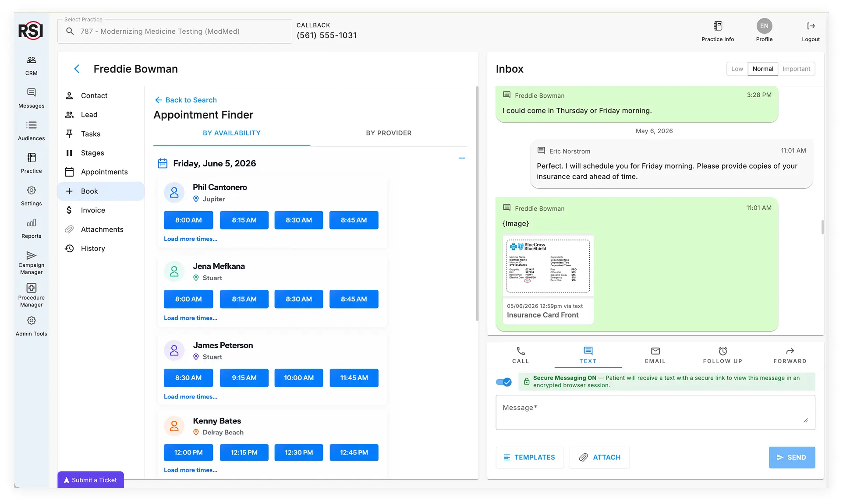843x504 pixels.
Task: Select the Call tab in inbox
Action: 521,355
